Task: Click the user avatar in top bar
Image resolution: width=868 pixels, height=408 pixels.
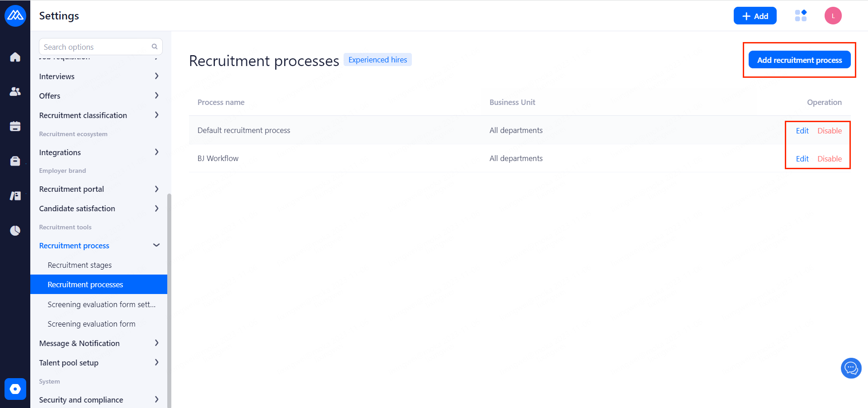Action: (x=833, y=16)
